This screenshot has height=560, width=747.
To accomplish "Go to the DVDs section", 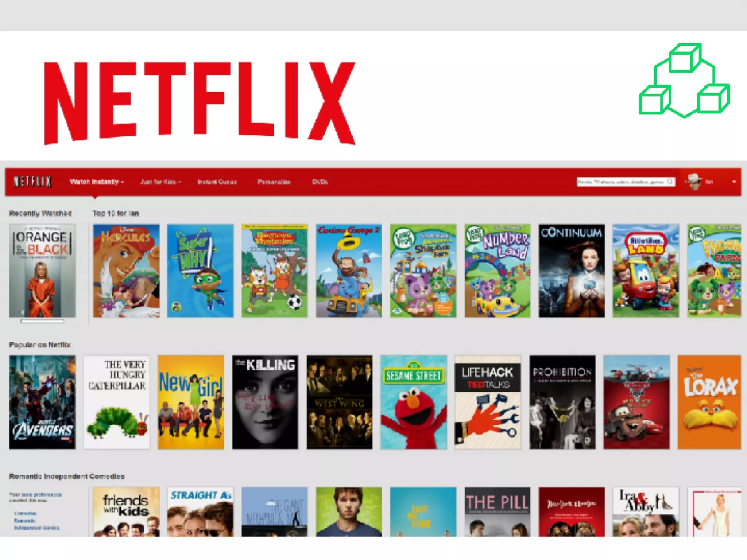I will point(320,182).
